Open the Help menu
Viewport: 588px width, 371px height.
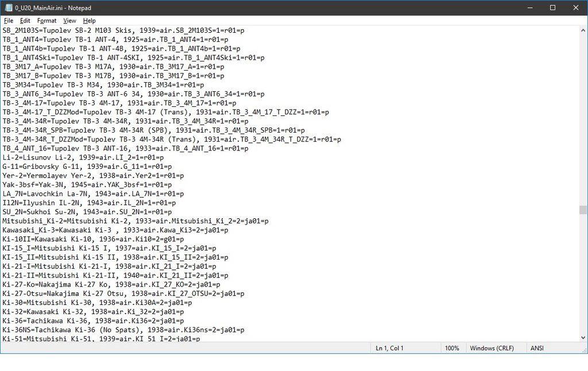pos(89,21)
